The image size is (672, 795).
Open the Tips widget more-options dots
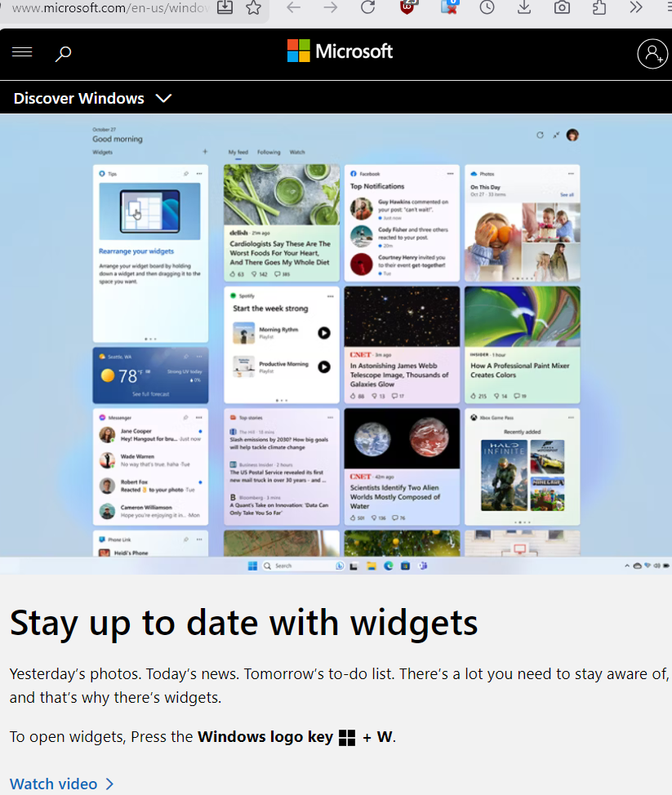199,173
